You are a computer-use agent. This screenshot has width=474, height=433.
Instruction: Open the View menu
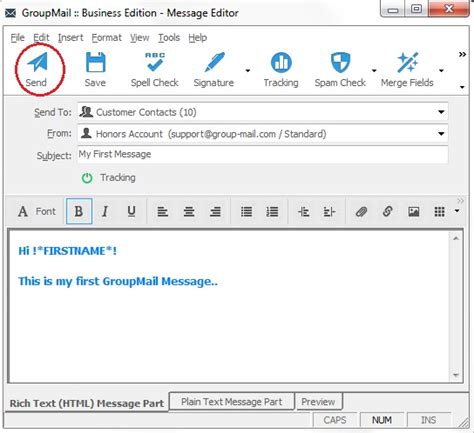139,38
